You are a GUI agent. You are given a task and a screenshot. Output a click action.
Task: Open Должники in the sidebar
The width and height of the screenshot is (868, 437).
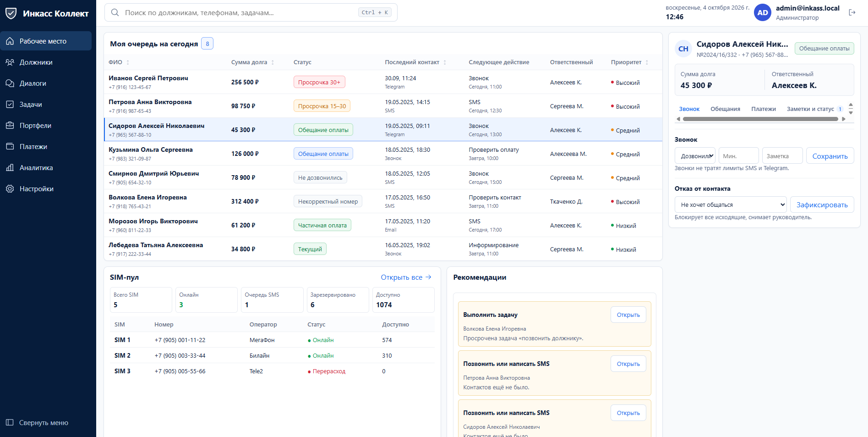(46, 62)
